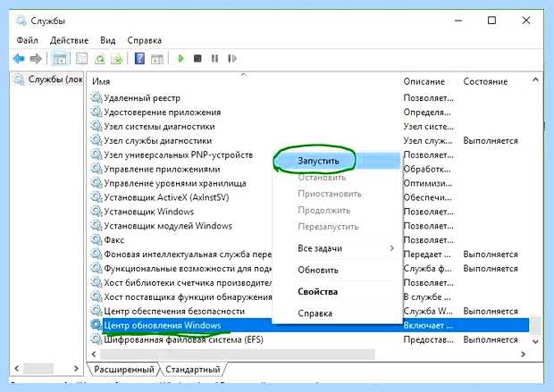Click the Службы window title icon
This screenshot has height=392, width=554.
pyautogui.click(x=21, y=21)
